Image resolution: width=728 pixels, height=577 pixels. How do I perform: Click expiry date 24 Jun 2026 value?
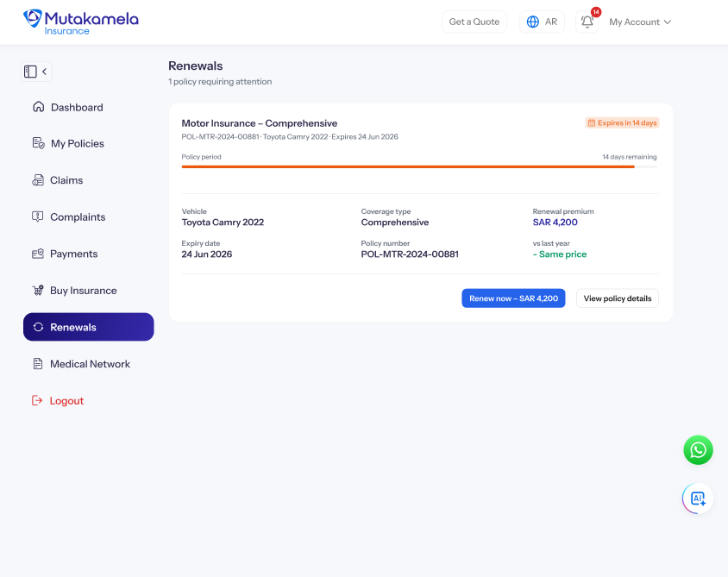point(207,254)
